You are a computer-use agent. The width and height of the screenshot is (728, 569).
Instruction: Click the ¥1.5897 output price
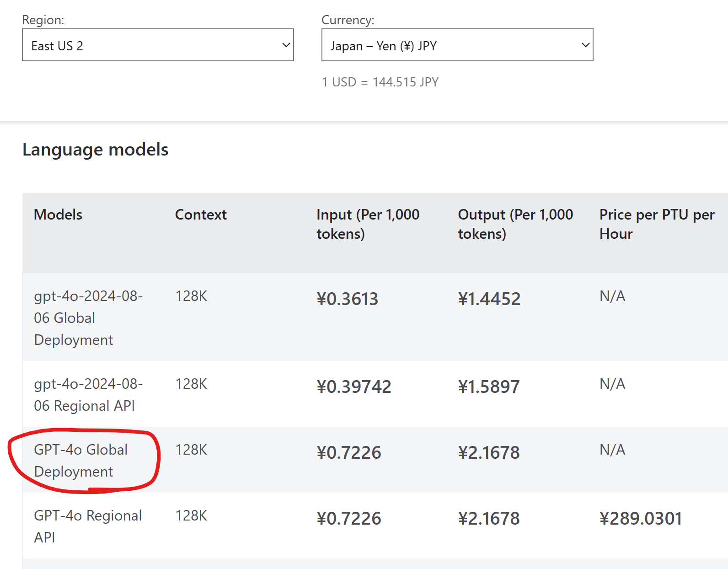489,387
